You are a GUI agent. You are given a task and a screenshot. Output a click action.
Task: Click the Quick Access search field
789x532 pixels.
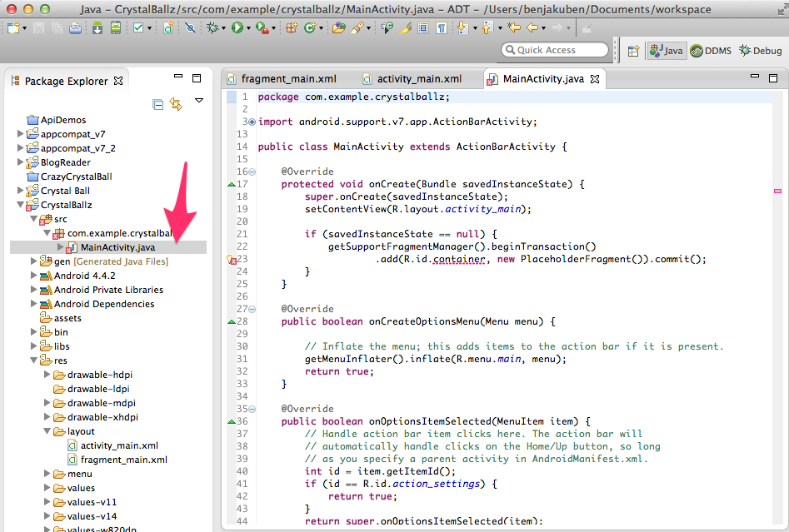pos(555,50)
